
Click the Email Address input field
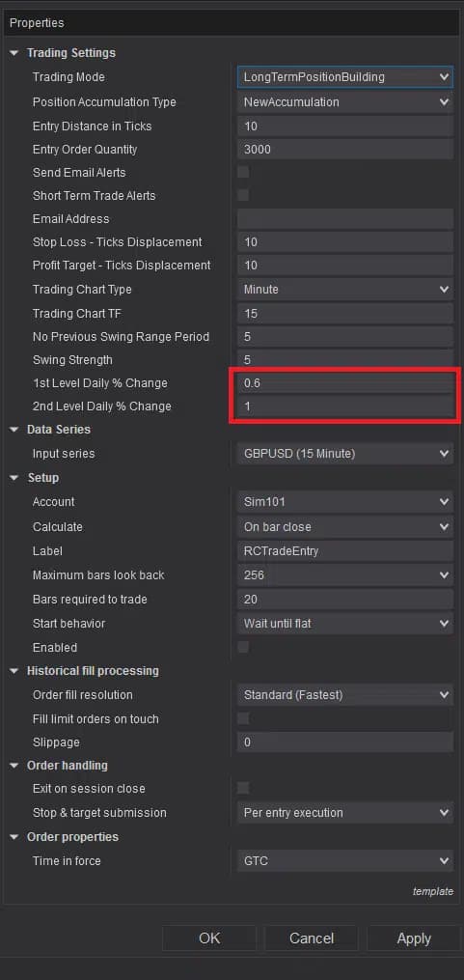tap(345, 219)
